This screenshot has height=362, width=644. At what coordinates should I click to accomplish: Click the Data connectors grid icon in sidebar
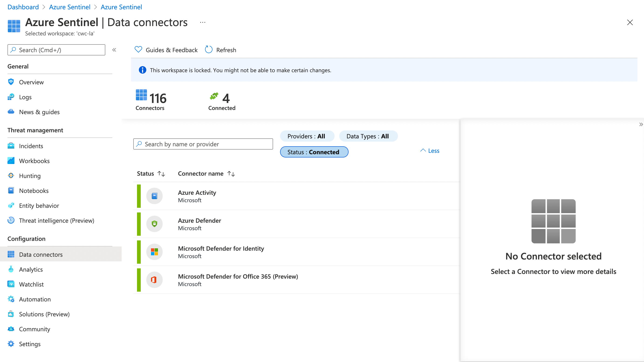(11, 254)
